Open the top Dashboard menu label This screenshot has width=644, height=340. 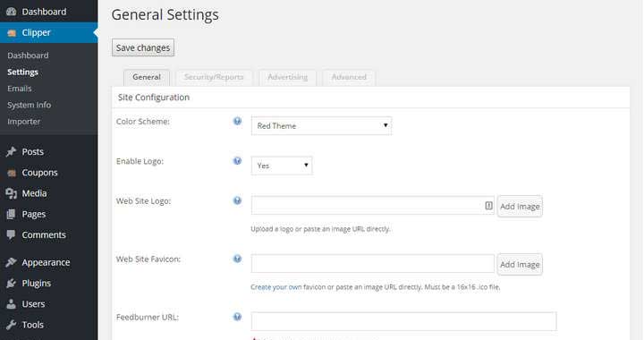click(x=44, y=12)
